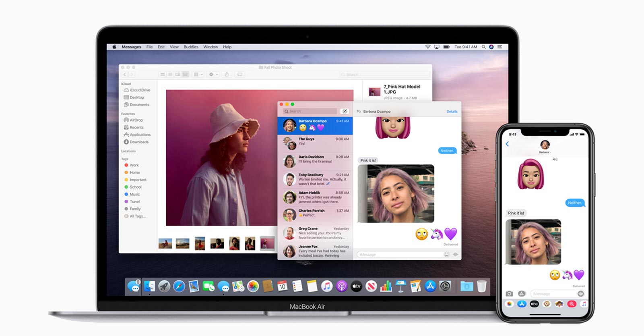Image resolution: width=644 pixels, height=336 pixels.
Task: Expand All Tags in Finder sidebar
Action: (137, 216)
